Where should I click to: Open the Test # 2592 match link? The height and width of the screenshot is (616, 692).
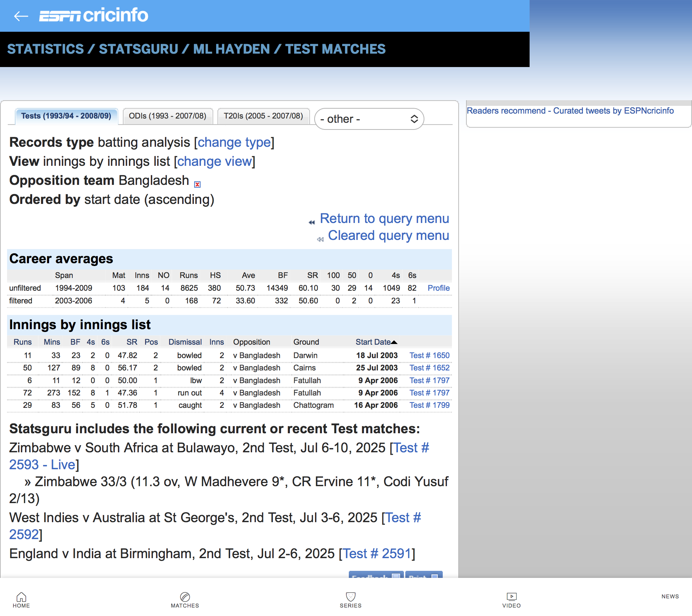[215, 526]
